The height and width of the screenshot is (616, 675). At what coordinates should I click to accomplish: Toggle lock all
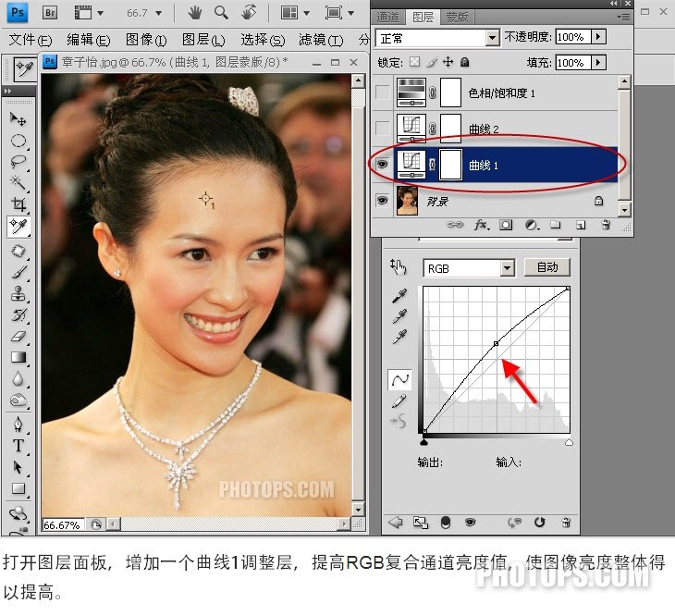(x=464, y=62)
